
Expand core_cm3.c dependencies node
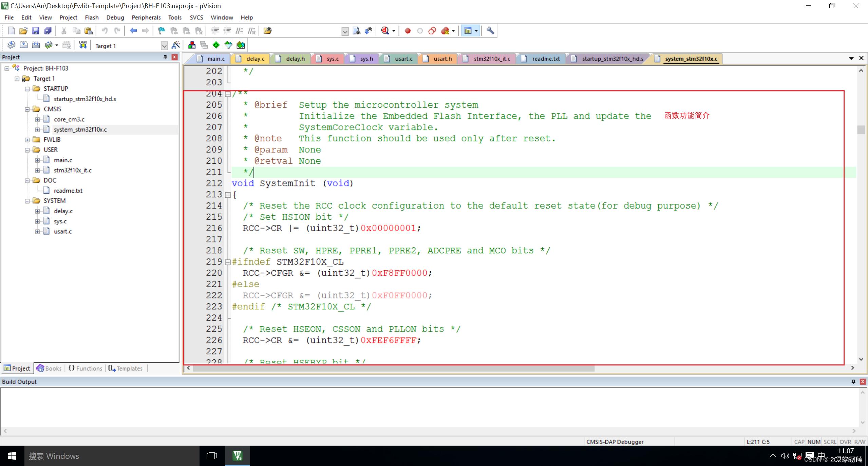[x=37, y=120]
